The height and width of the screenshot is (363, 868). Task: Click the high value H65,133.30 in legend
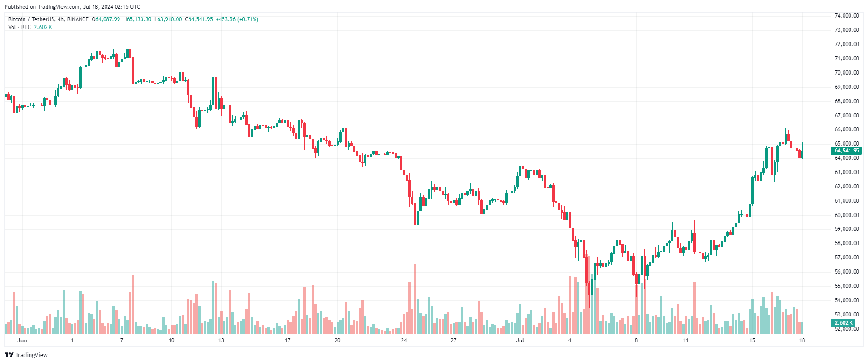coord(137,19)
